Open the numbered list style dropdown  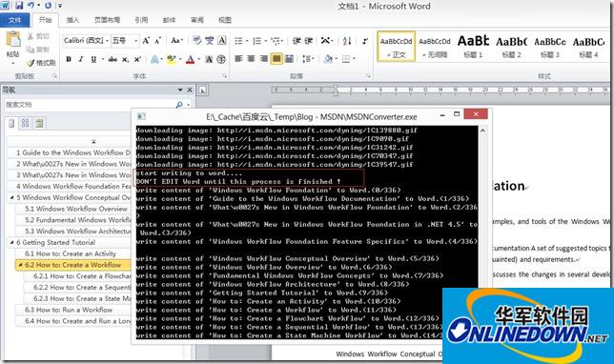[265, 41]
